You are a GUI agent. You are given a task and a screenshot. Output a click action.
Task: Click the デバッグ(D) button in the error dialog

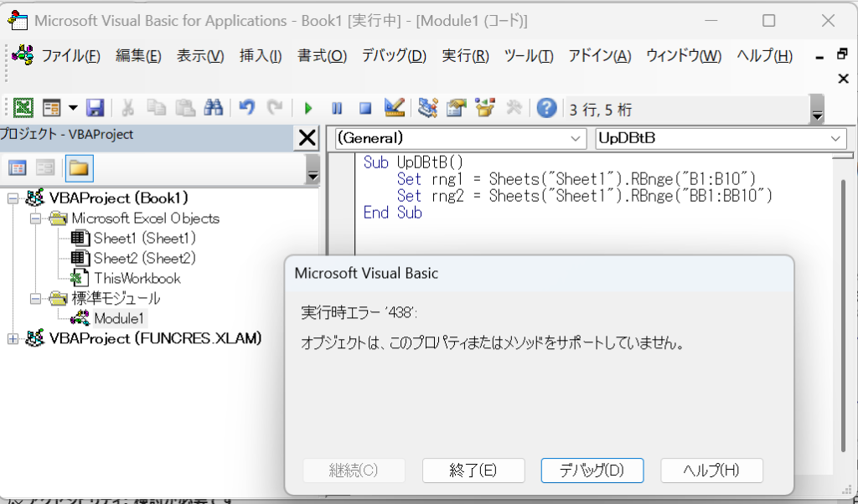click(592, 471)
